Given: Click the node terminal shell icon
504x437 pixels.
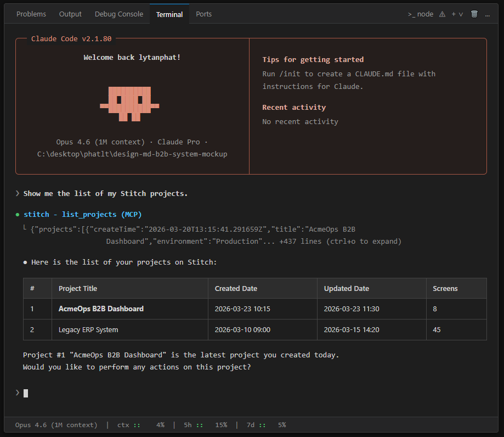Looking at the screenshot, I should tap(411, 14).
